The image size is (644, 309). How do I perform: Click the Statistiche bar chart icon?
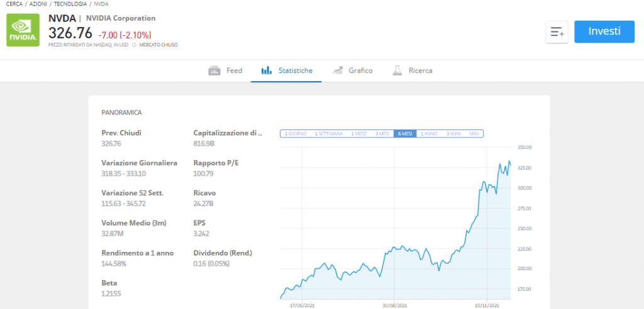click(x=267, y=70)
